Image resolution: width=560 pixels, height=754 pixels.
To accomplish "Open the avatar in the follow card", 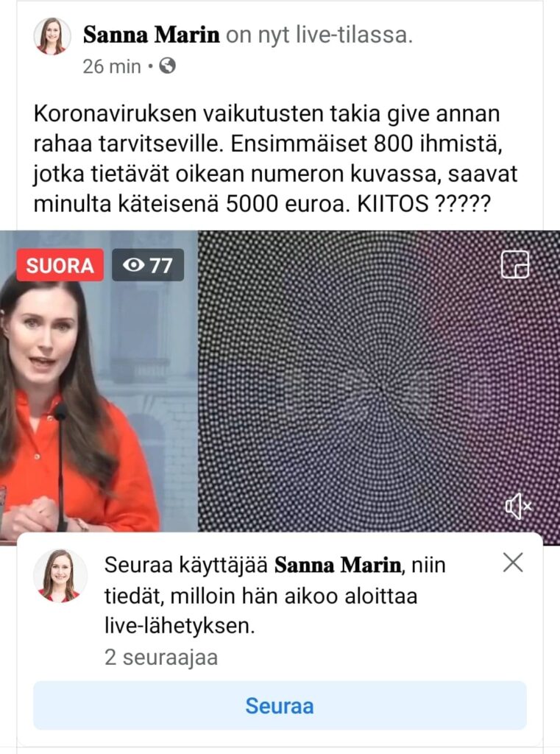I will tap(60, 576).
